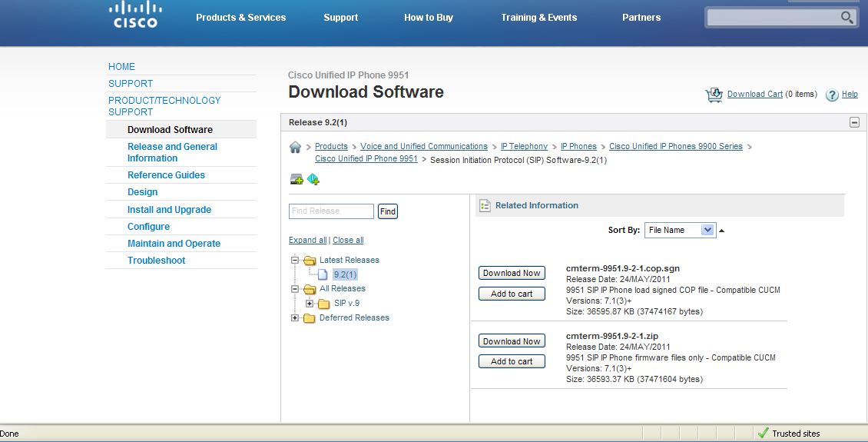Click Expand all link
The width and height of the screenshot is (868, 442).
(308, 241)
